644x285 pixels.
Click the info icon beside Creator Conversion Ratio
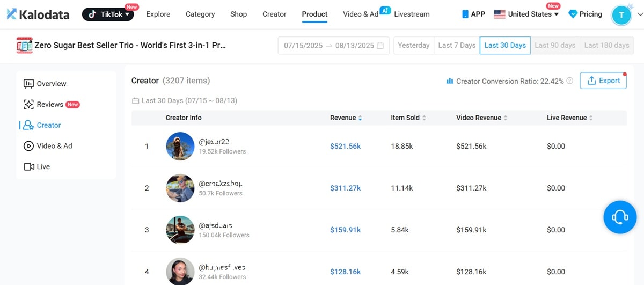point(569,81)
